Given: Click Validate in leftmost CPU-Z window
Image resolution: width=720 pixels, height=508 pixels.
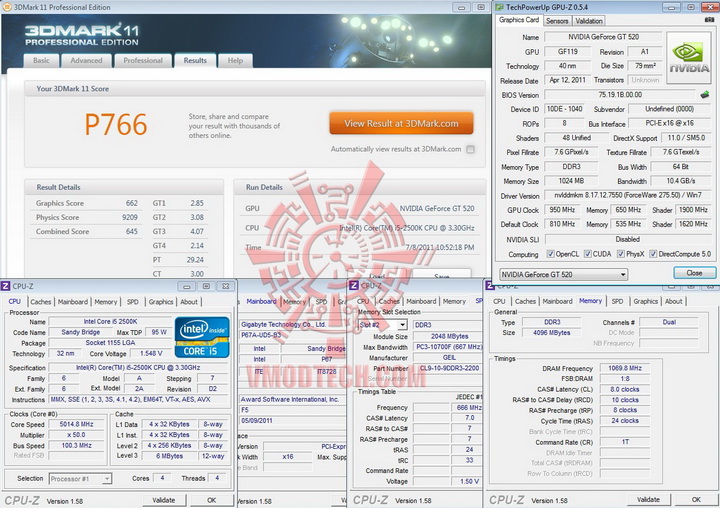Looking at the screenshot, I should click(x=163, y=500).
